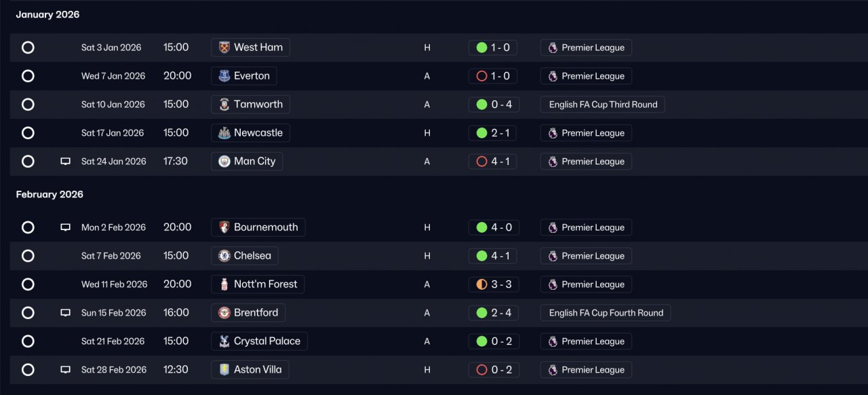Select the radio circle for West Ham fixture

(28, 48)
